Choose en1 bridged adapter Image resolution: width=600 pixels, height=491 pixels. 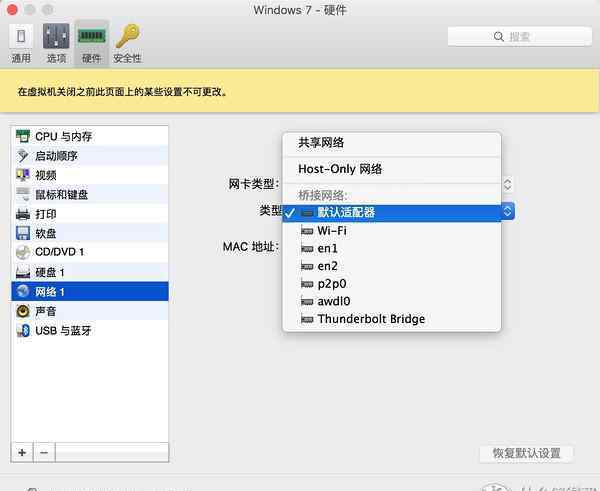(x=392, y=248)
